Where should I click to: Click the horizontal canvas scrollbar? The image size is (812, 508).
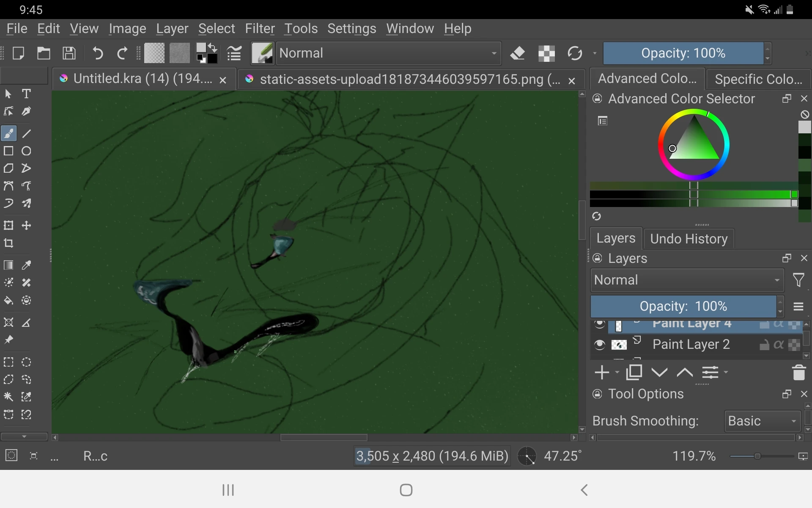(x=324, y=438)
